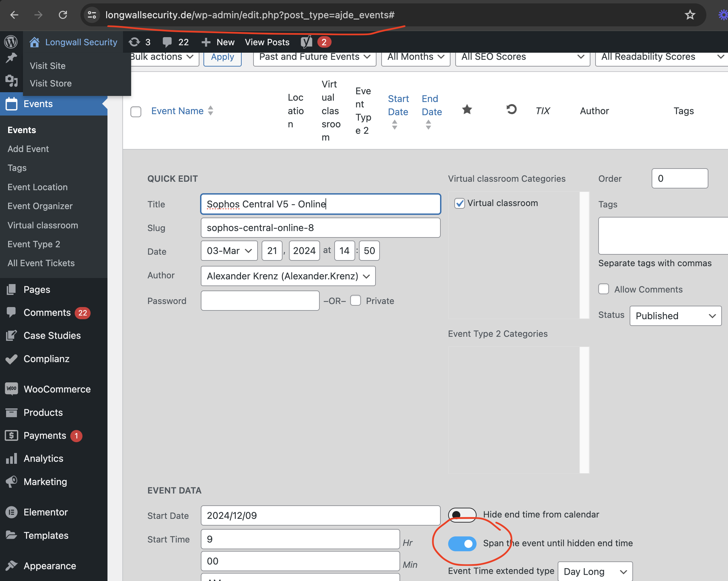The height and width of the screenshot is (581, 728).
Task: Open site information icon in address bar
Action: click(92, 15)
